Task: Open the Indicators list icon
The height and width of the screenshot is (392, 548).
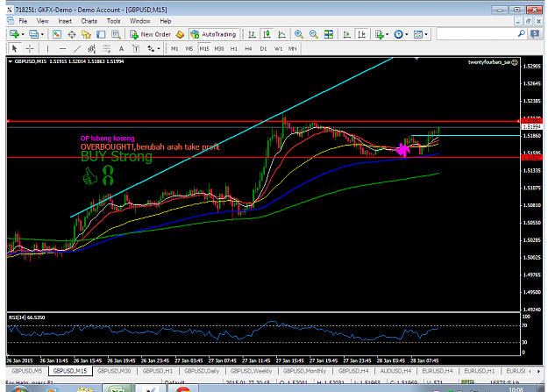Action: pos(379,34)
